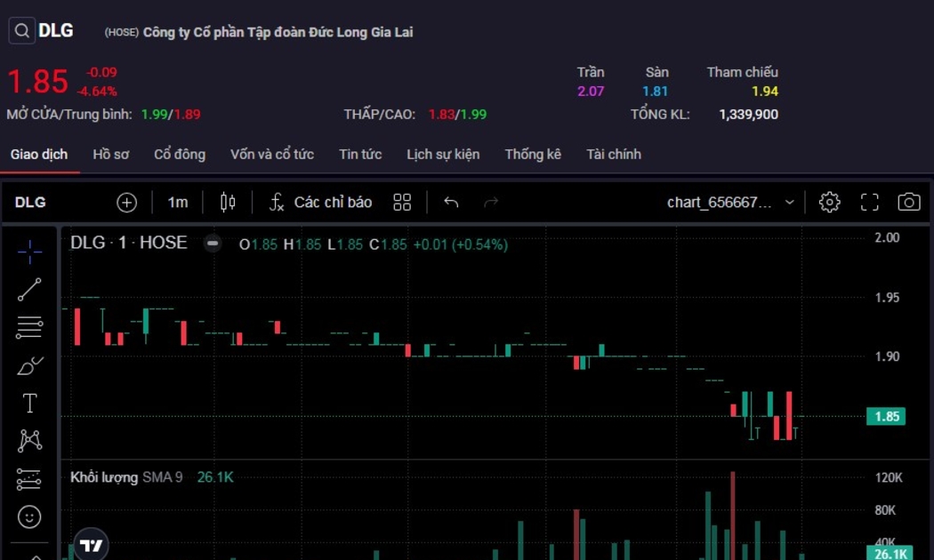Click the add symbol compare plus button
Viewport: 934px width, 560px height.
126,203
